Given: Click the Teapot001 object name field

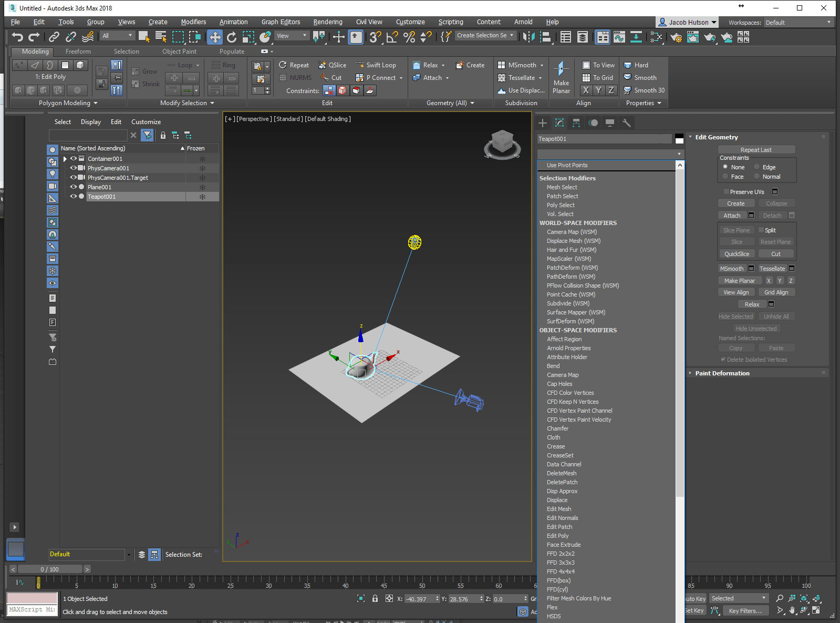Looking at the screenshot, I should coord(605,139).
